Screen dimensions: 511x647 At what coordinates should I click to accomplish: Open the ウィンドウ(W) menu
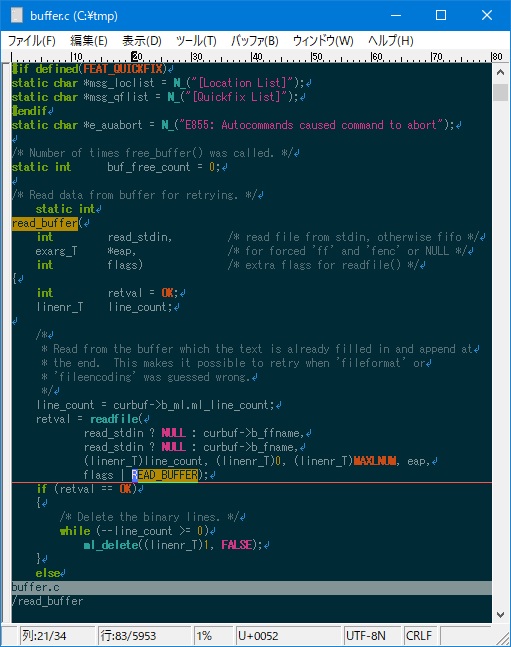point(323,40)
